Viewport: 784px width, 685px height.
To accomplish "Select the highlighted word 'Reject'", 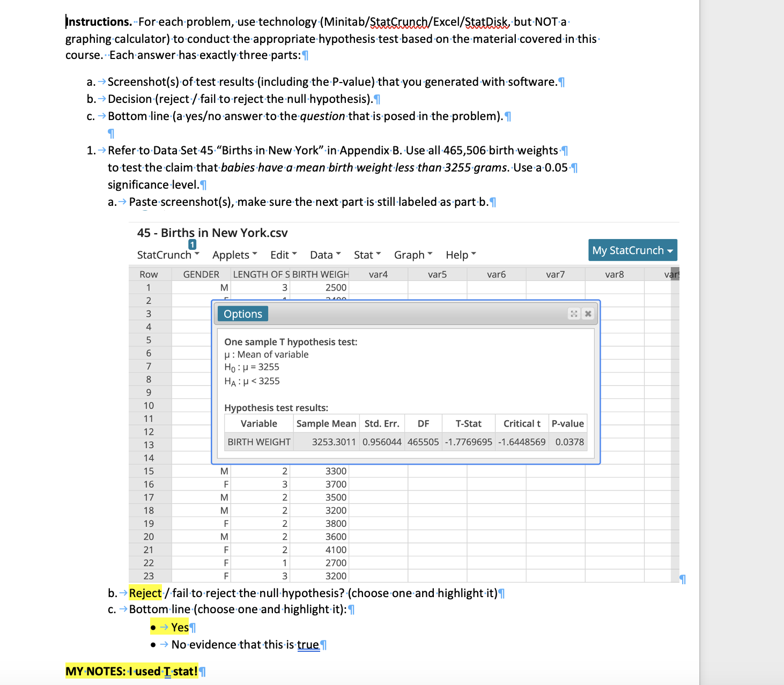I will (x=144, y=593).
